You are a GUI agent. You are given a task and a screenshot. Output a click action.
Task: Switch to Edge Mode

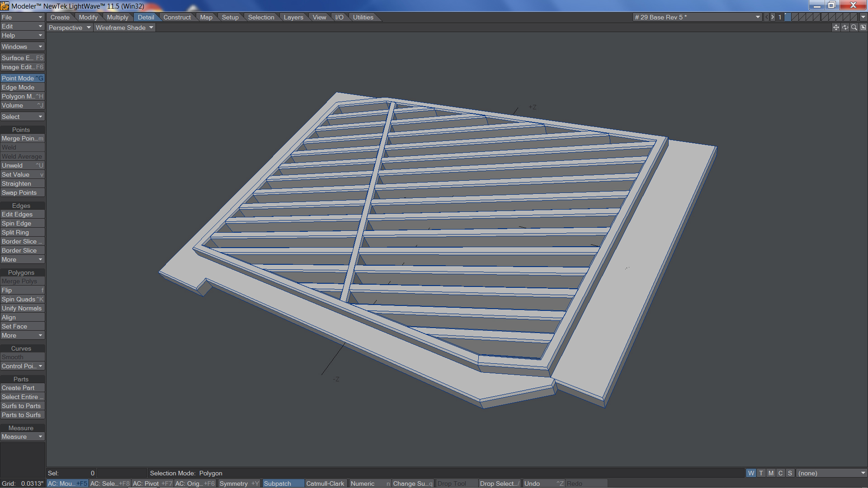(22, 87)
